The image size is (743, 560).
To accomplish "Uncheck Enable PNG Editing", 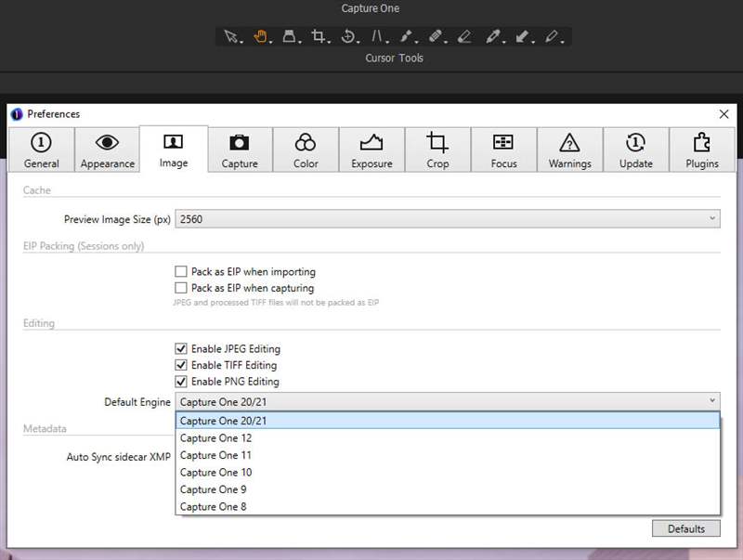I will (x=180, y=382).
